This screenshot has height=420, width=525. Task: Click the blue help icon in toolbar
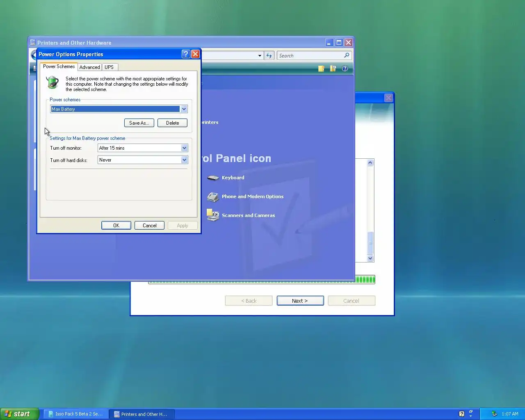[345, 68]
